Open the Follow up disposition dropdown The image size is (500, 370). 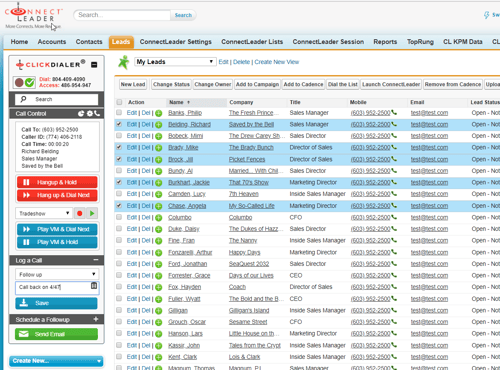tap(57, 274)
